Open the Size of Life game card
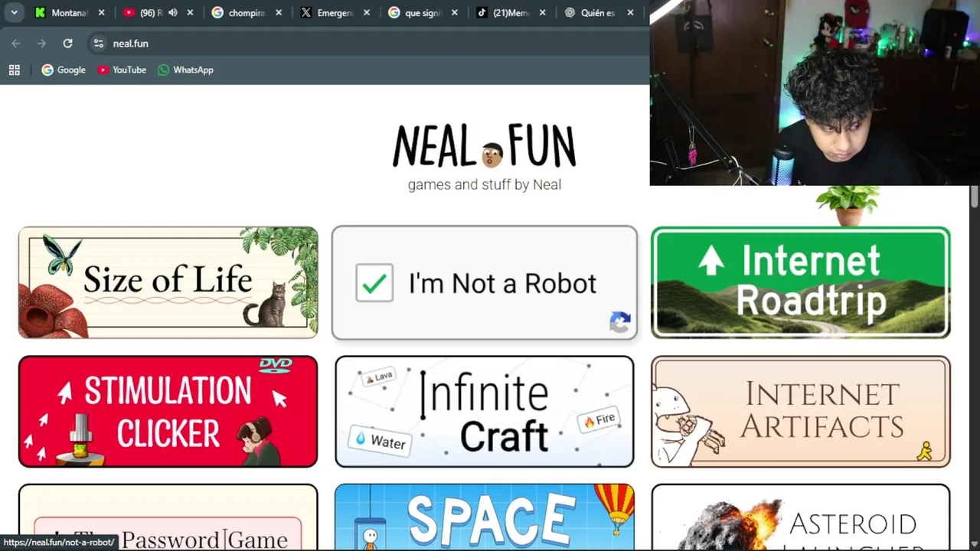This screenshot has height=551, width=980. pyautogui.click(x=168, y=282)
